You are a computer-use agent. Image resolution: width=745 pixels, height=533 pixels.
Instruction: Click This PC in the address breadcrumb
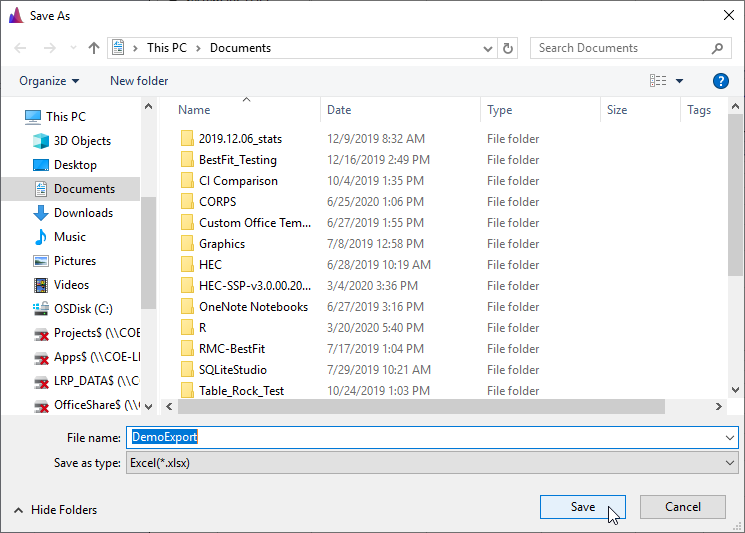pos(167,48)
